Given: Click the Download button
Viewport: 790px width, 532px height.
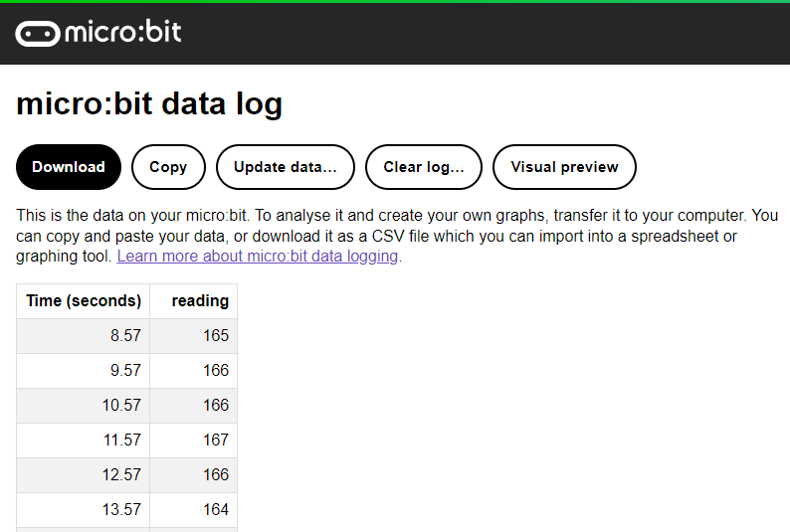Looking at the screenshot, I should (x=69, y=167).
